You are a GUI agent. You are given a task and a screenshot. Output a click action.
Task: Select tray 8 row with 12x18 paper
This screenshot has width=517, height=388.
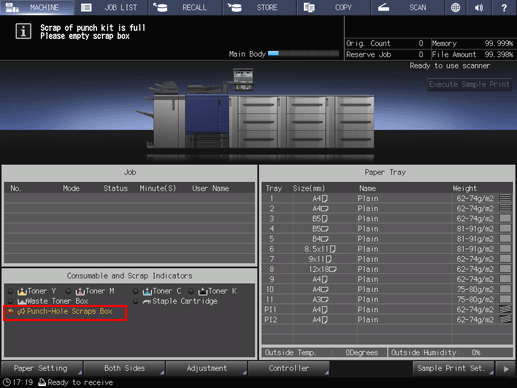tap(387, 269)
